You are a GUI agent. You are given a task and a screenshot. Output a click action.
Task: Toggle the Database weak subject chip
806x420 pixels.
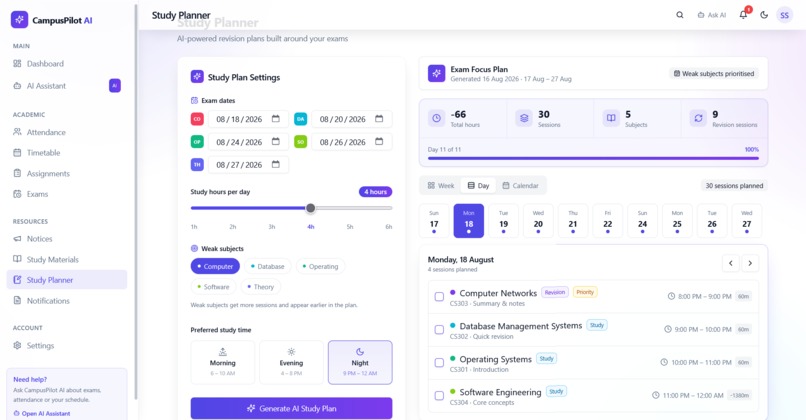pyautogui.click(x=267, y=266)
